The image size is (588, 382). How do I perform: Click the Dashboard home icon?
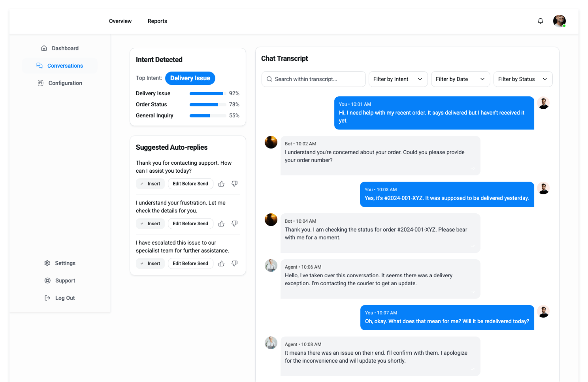pyautogui.click(x=44, y=48)
